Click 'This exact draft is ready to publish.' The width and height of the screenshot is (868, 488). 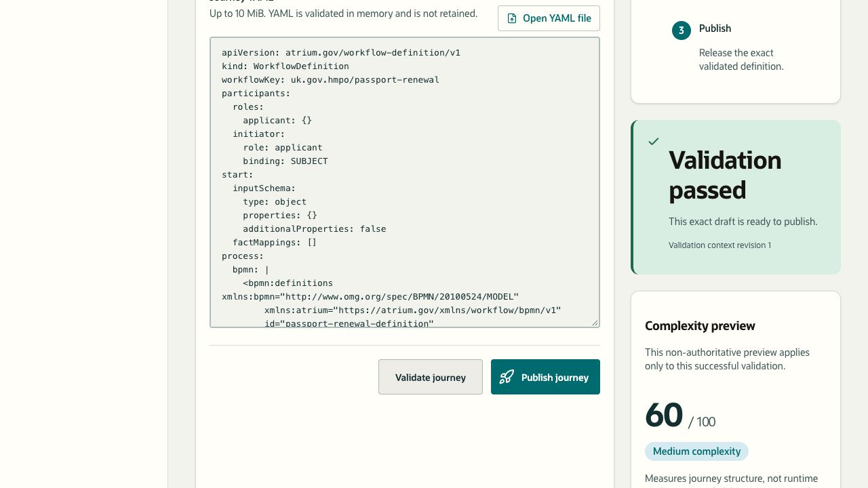click(x=743, y=222)
